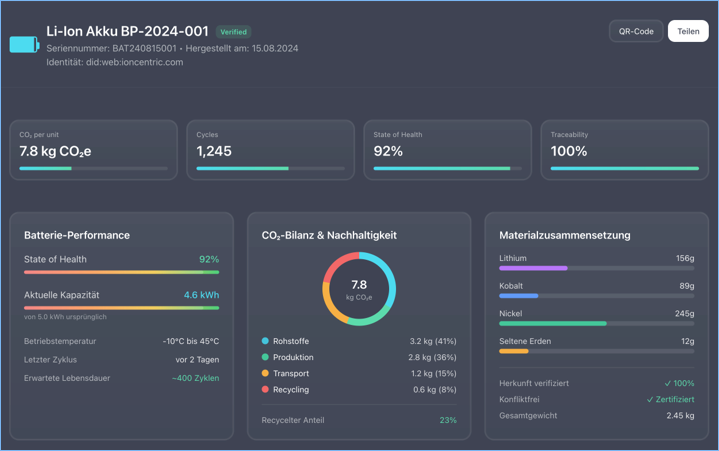Click the Konfliktfrei Zertifiziert status

click(670, 399)
